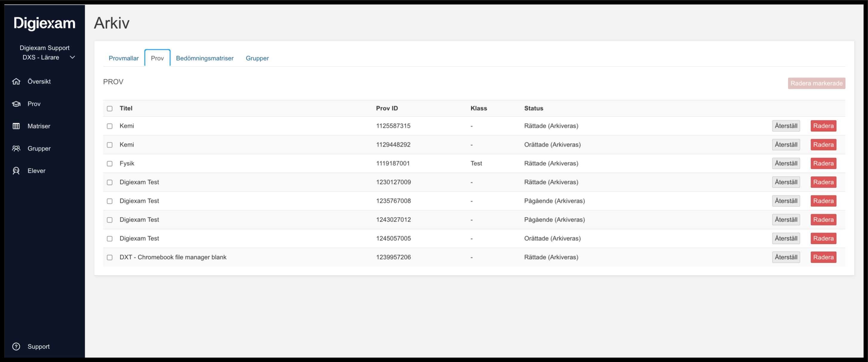
Task: Check Digiexam Test 1245057005 checkbox
Action: point(110,239)
